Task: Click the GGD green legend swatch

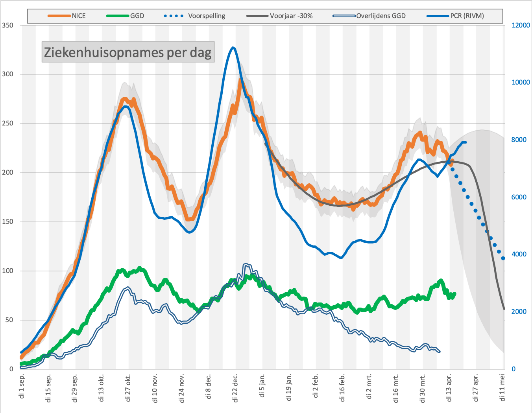Action: tap(118, 16)
